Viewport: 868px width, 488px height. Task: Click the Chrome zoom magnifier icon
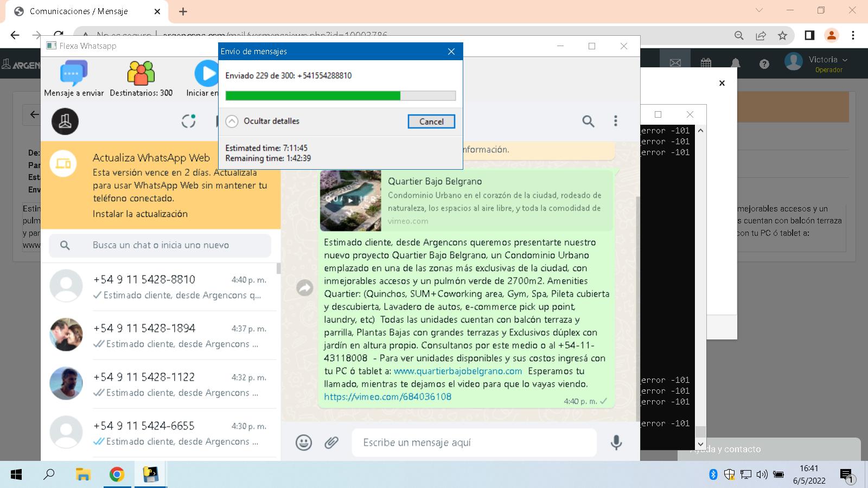pyautogui.click(x=739, y=35)
